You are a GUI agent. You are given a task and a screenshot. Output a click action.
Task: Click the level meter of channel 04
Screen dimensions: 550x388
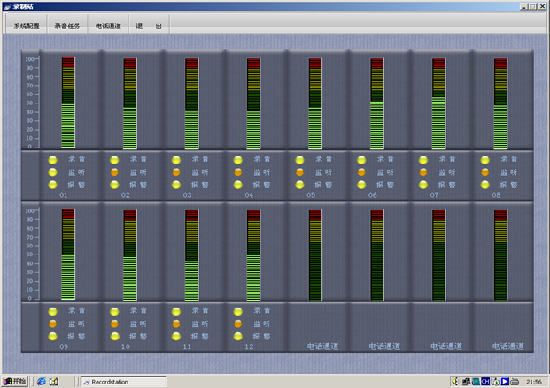click(x=253, y=103)
